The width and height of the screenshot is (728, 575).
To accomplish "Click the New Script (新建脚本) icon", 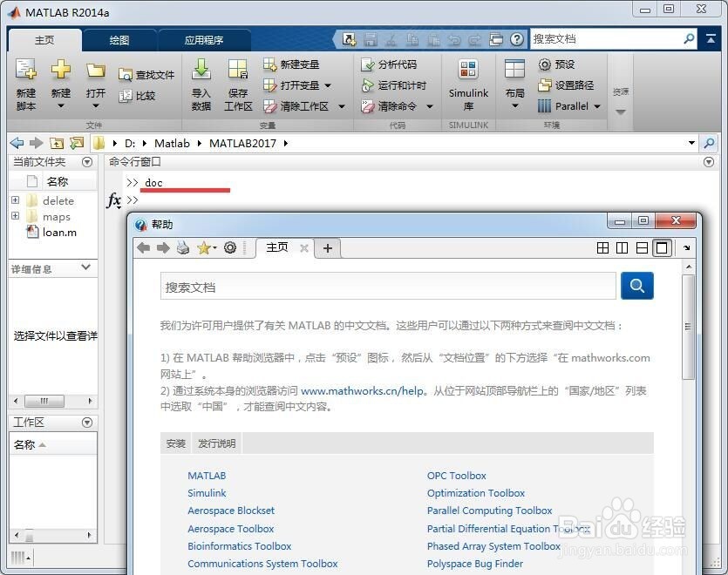I will 26,70.
